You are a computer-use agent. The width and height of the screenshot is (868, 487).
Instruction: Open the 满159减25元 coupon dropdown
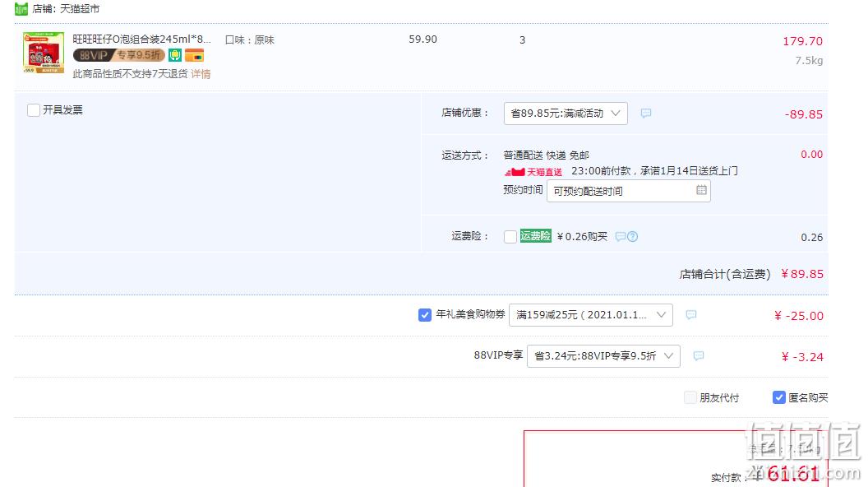pyautogui.click(x=591, y=315)
